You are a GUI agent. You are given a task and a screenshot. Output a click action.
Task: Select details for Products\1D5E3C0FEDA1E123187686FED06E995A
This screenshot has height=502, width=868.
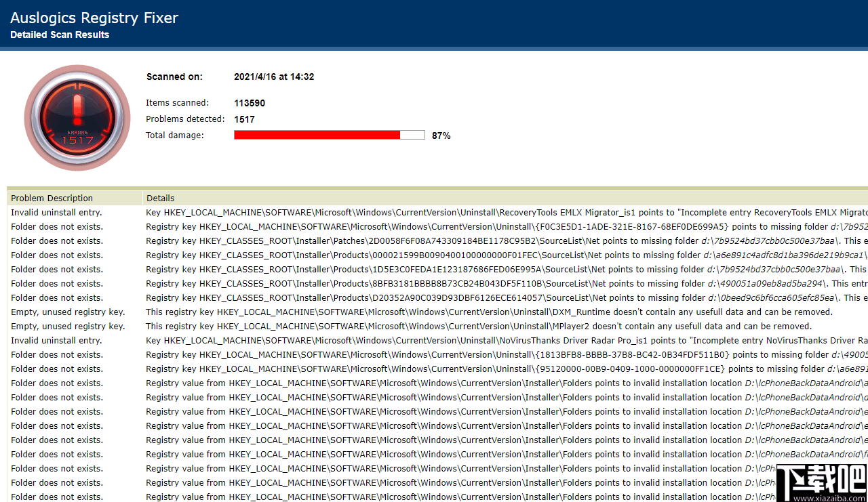507,270
